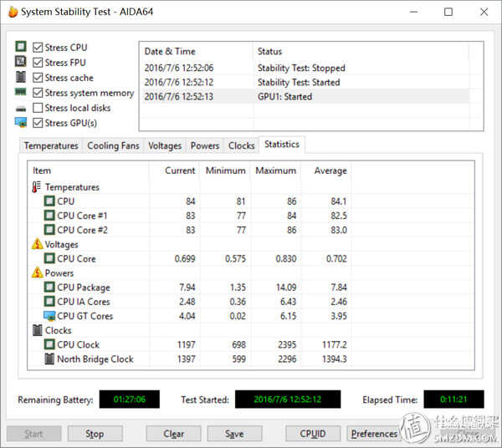Open the CPUID panel
502x448 pixels.
click(x=313, y=434)
